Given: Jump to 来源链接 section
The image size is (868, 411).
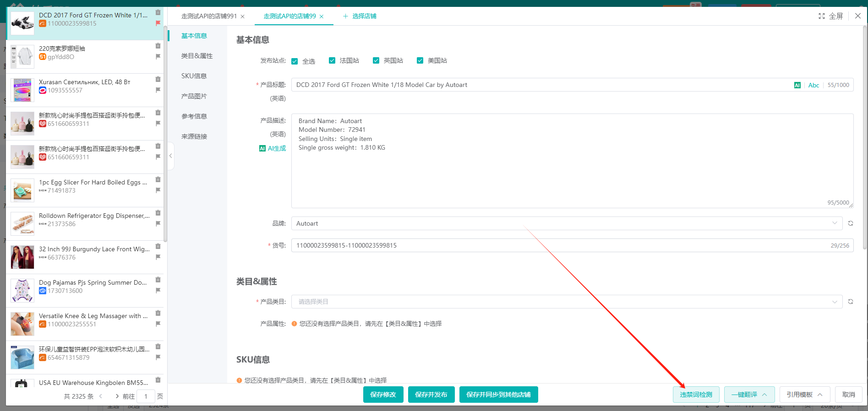Looking at the screenshot, I should [194, 136].
